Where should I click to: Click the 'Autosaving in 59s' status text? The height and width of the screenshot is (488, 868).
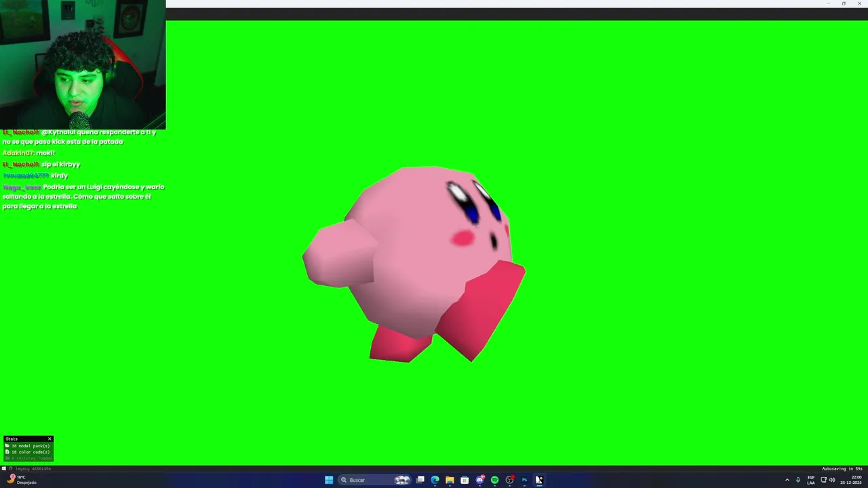click(x=842, y=468)
